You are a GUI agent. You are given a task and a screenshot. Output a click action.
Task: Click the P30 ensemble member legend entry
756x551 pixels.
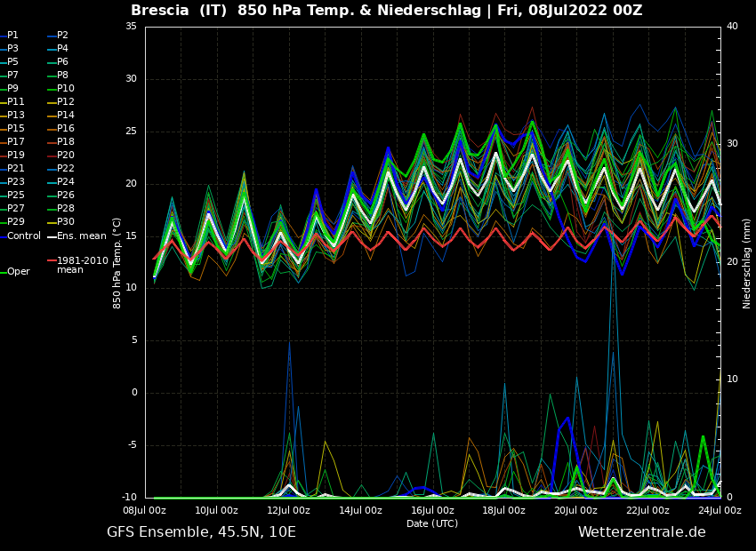[x=66, y=222]
